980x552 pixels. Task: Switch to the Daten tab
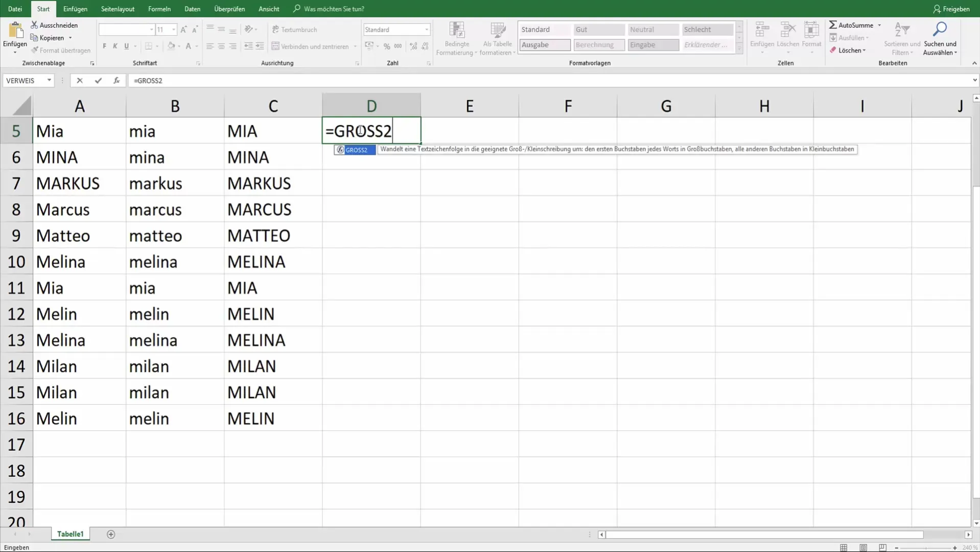[192, 9]
